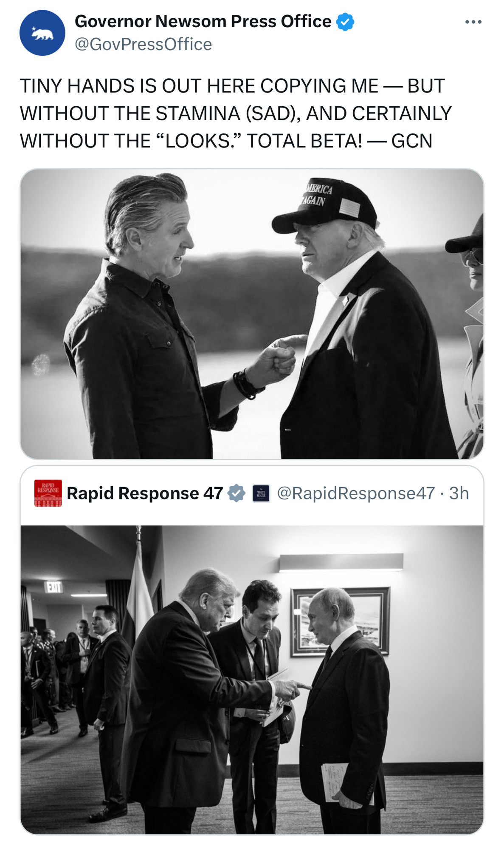Visit the @GovPressOffice handle
Screen dimensions: 504x850
pos(143,44)
